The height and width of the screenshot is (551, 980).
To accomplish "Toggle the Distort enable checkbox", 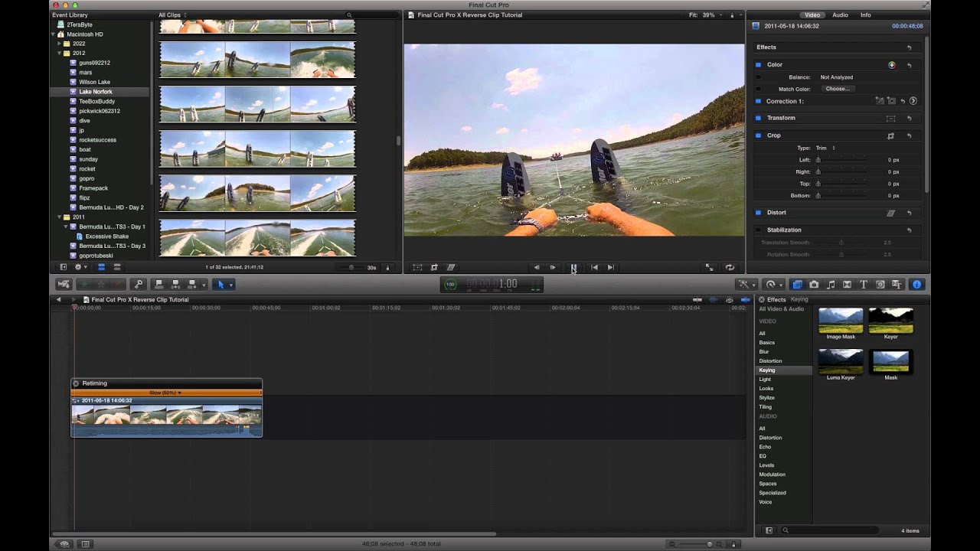I will (x=758, y=213).
